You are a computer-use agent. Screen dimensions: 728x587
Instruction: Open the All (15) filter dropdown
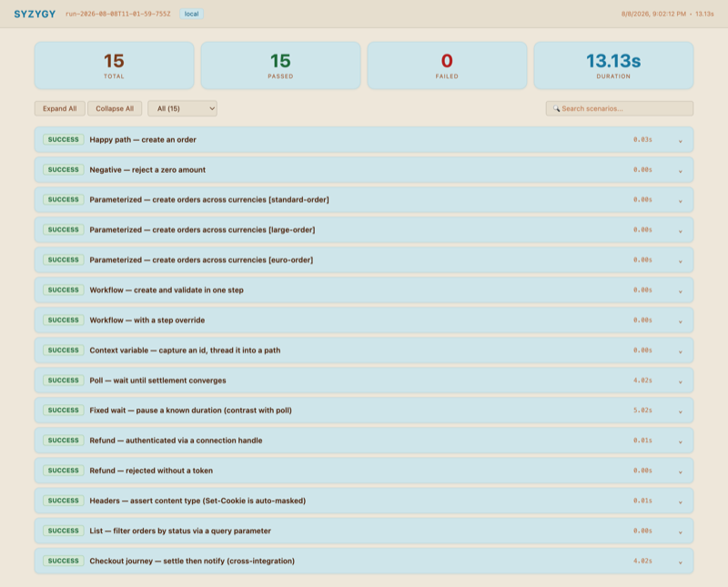tap(182, 108)
